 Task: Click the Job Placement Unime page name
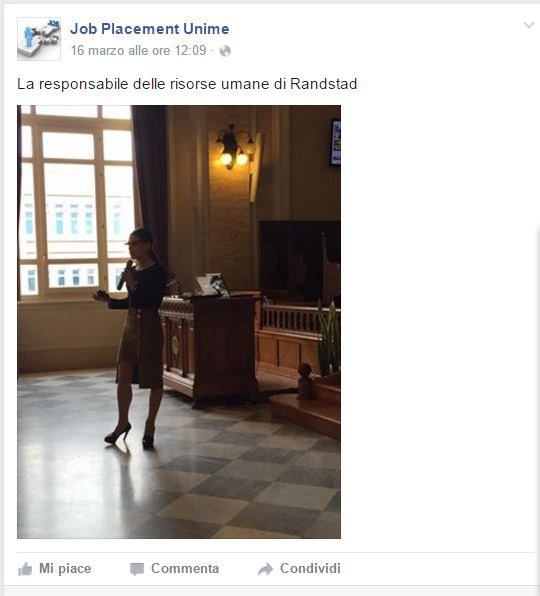coord(150,29)
